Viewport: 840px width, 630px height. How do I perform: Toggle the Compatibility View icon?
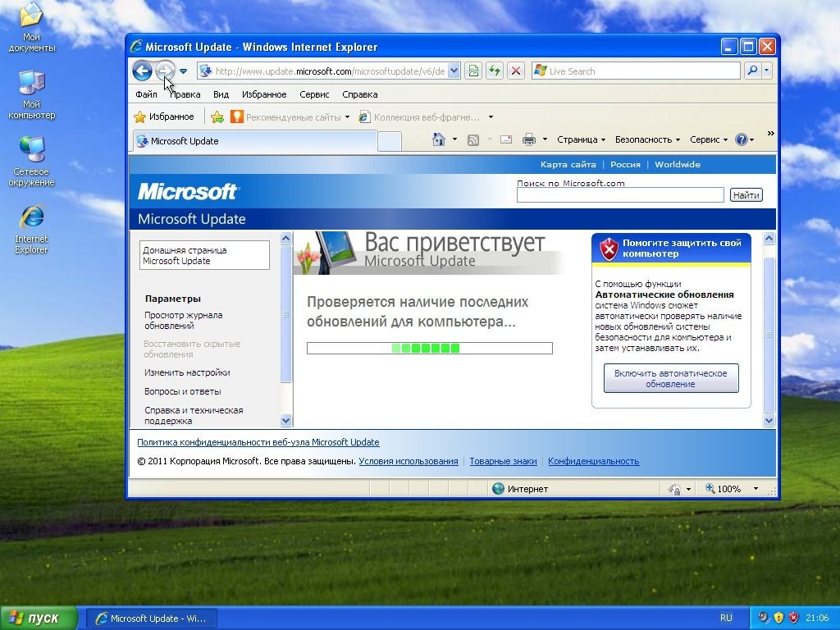pyautogui.click(x=473, y=71)
